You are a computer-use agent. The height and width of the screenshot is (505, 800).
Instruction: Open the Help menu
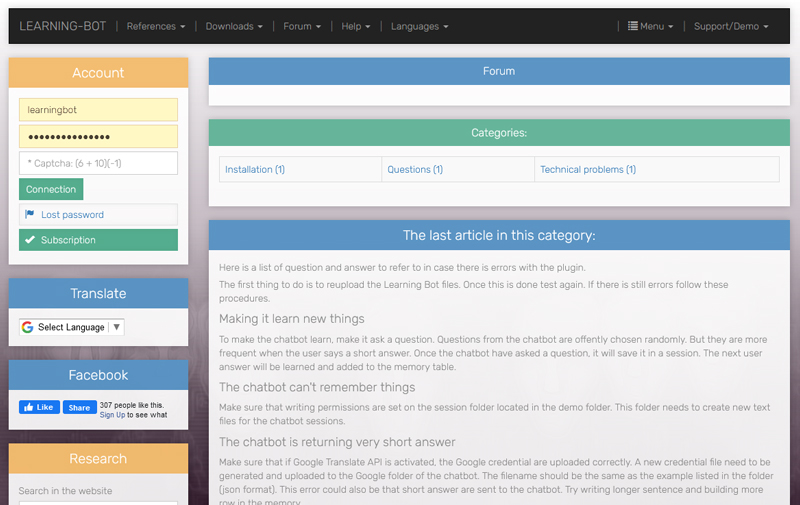(355, 26)
